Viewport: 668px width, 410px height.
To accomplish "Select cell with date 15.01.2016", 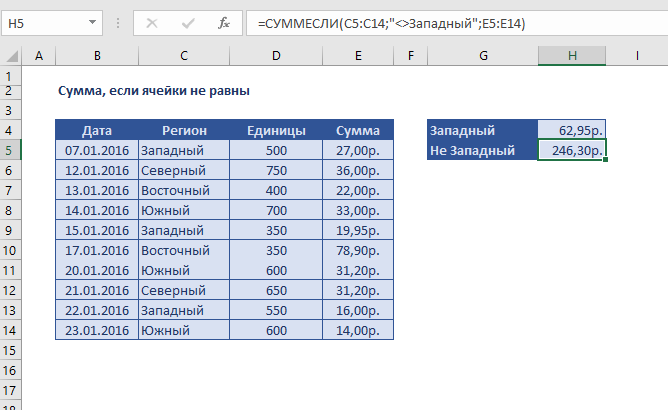I will (x=97, y=231).
